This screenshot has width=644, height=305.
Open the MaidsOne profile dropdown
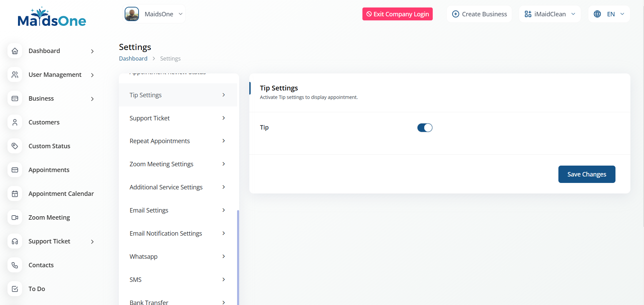point(154,14)
